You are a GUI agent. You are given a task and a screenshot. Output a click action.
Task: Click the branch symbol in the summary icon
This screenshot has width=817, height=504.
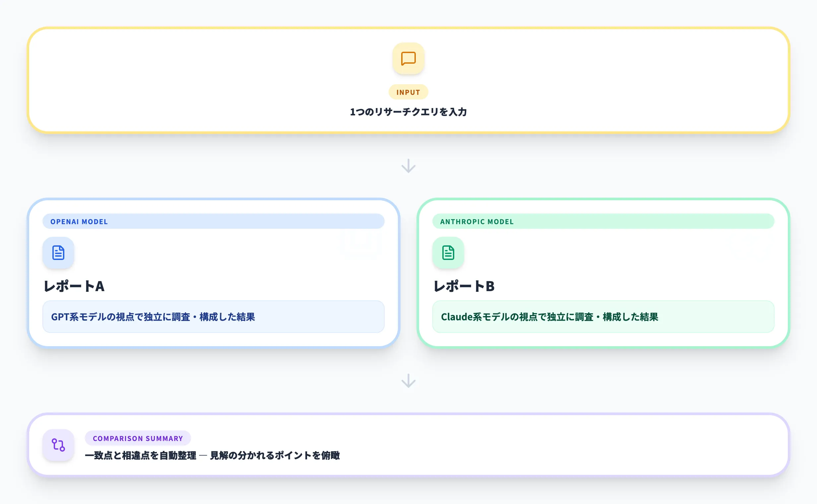click(58, 445)
